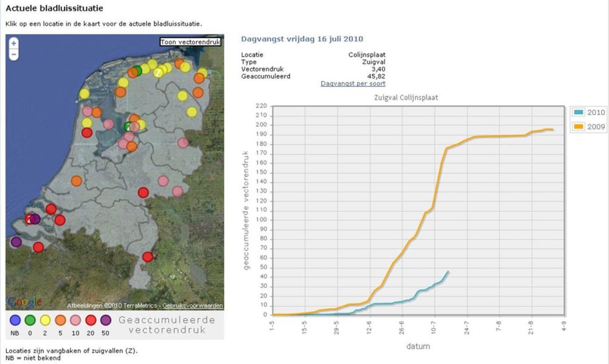Screen dimensions: 609x364
Task: Toggle the 2009 series in the chart legend
Action: [x=589, y=127]
